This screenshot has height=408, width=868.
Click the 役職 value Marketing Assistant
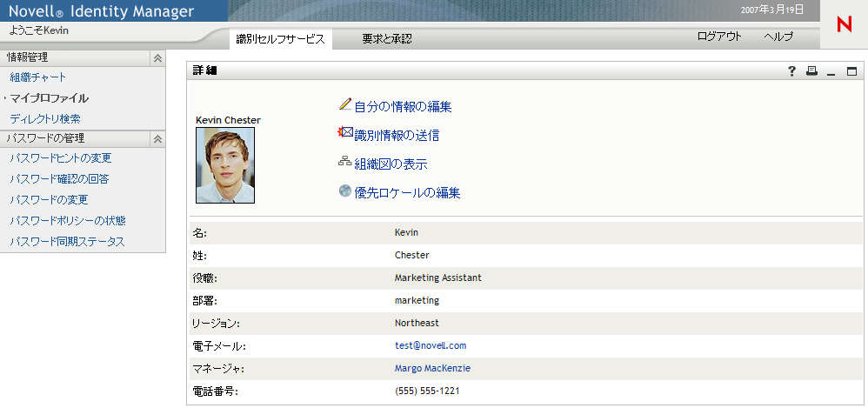(438, 278)
